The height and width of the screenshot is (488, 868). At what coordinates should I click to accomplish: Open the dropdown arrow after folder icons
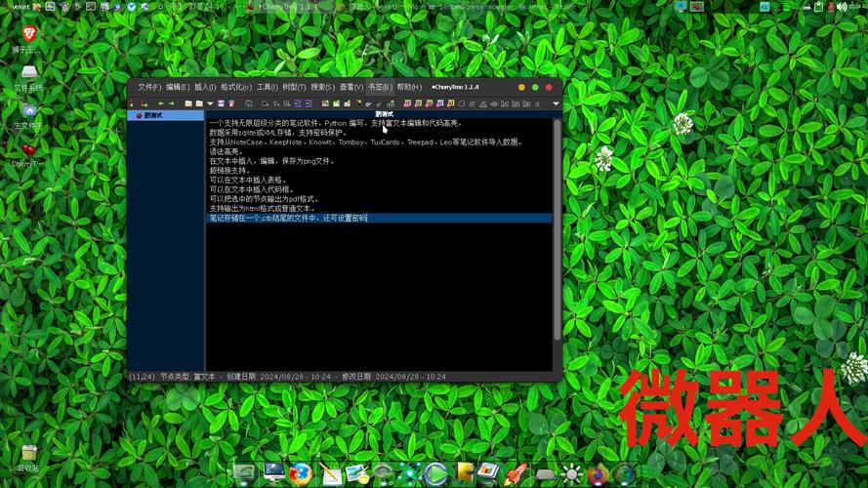point(210,103)
